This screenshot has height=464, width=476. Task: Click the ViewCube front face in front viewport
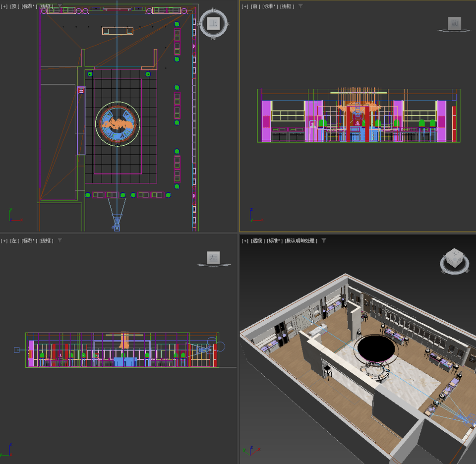(x=454, y=23)
